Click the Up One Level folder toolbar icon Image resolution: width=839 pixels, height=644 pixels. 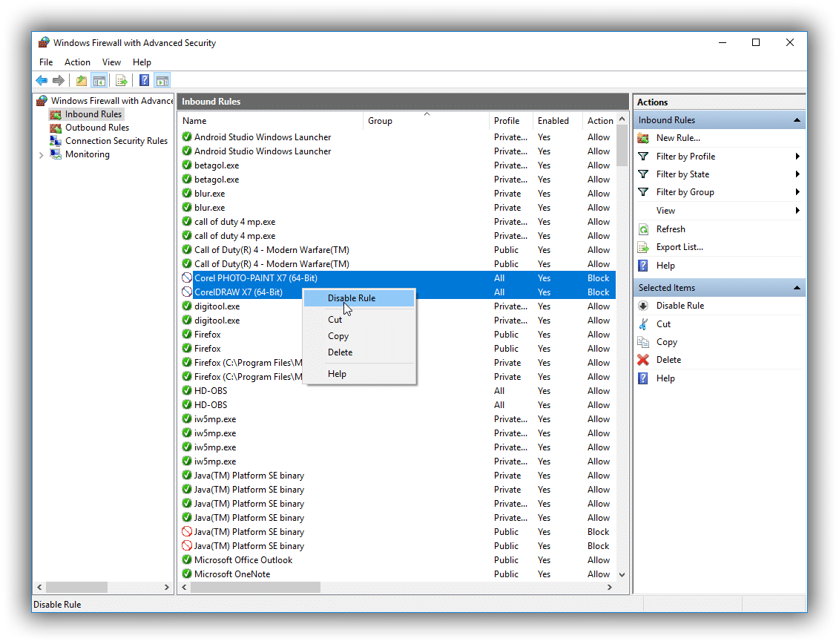[x=82, y=81]
